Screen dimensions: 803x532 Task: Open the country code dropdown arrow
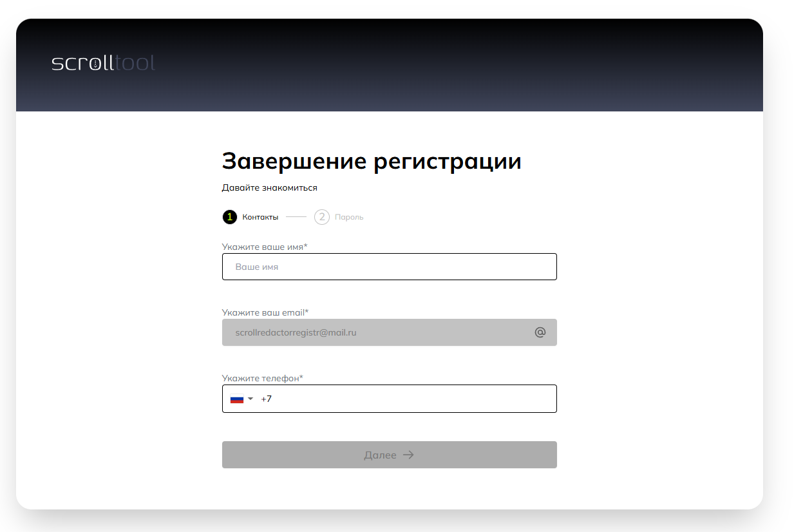[x=250, y=399]
